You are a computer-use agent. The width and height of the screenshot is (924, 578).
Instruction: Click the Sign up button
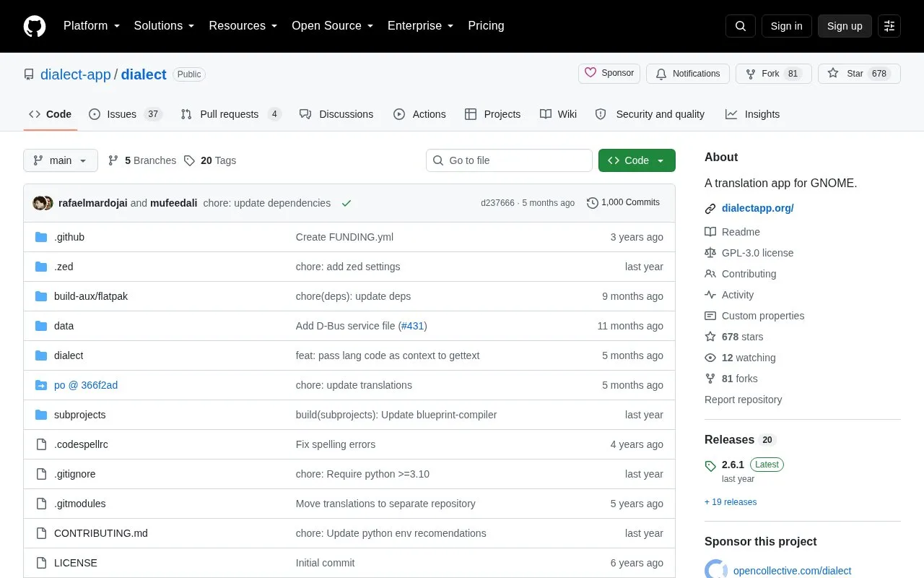pos(845,26)
